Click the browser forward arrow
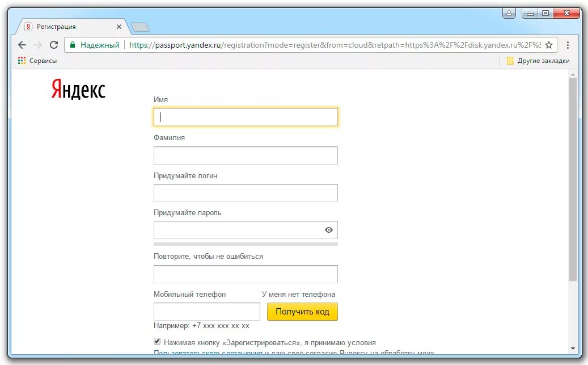 click(38, 45)
